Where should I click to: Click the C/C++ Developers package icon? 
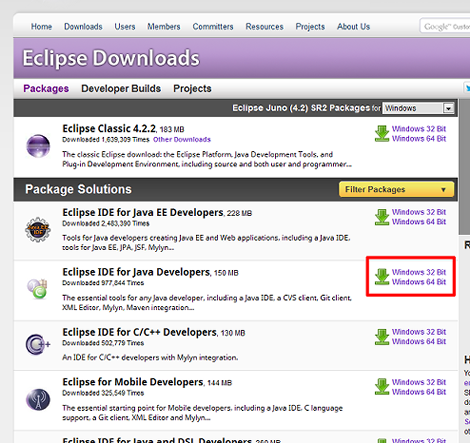[x=38, y=344]
